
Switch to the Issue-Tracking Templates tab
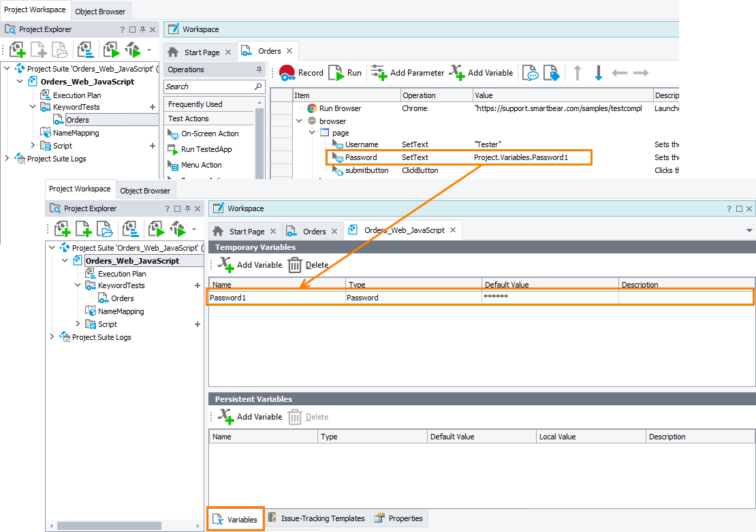pos(317,518)
